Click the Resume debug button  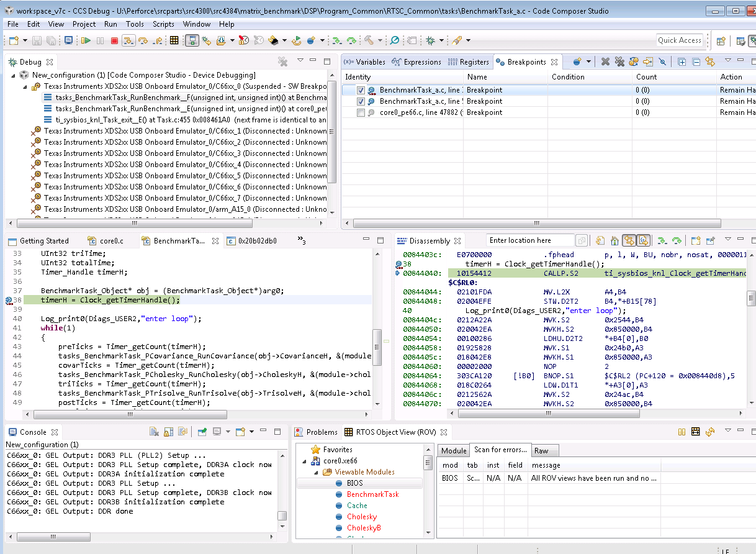pos(86,40)
